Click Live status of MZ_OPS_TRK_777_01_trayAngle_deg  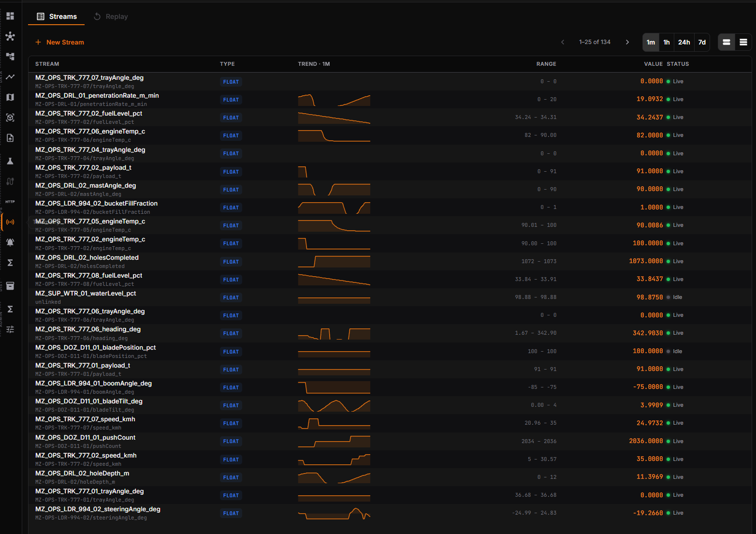coord(675,495)
